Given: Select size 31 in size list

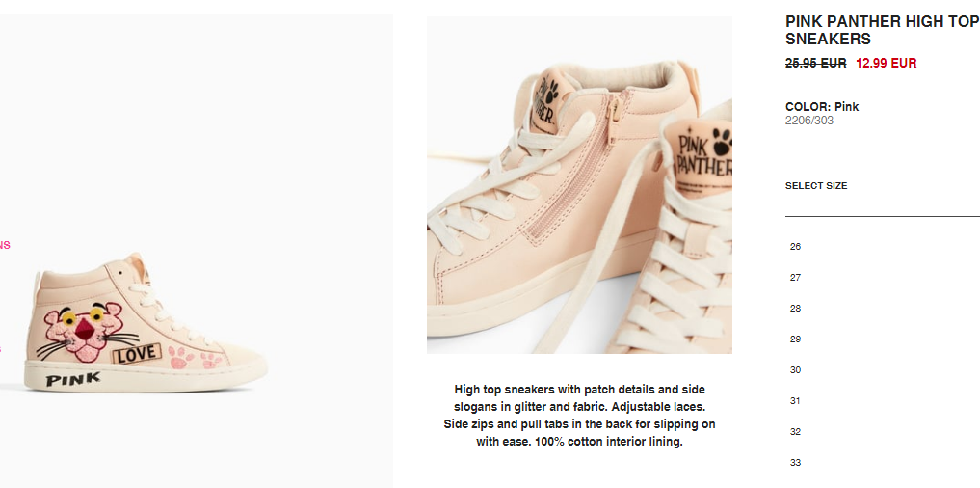Looking at the screenshot, I should (x=795, y=401).
